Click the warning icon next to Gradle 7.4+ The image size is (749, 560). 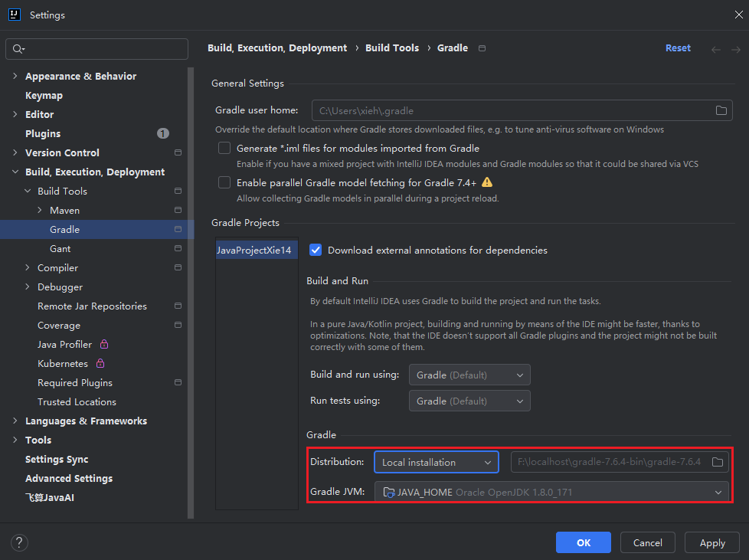click(487, 182)
